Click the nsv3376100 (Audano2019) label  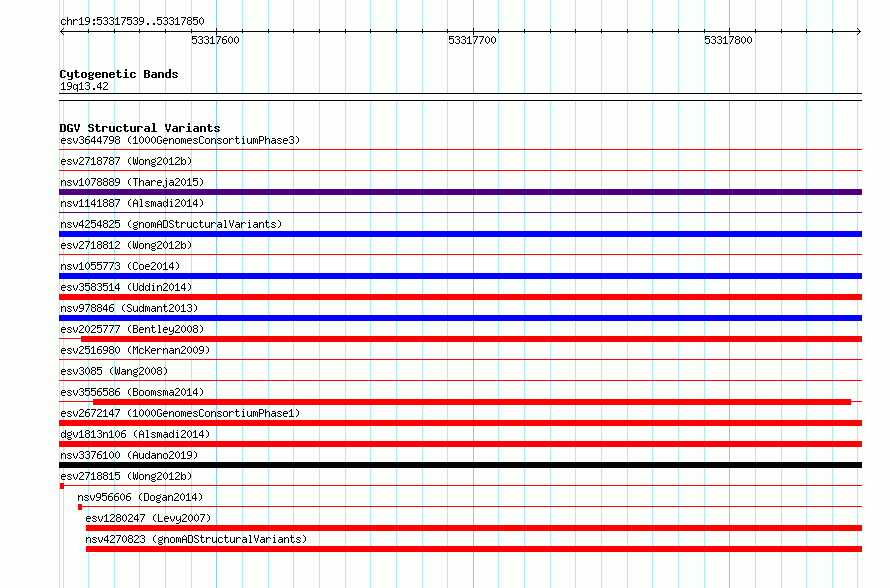point(129,455)
